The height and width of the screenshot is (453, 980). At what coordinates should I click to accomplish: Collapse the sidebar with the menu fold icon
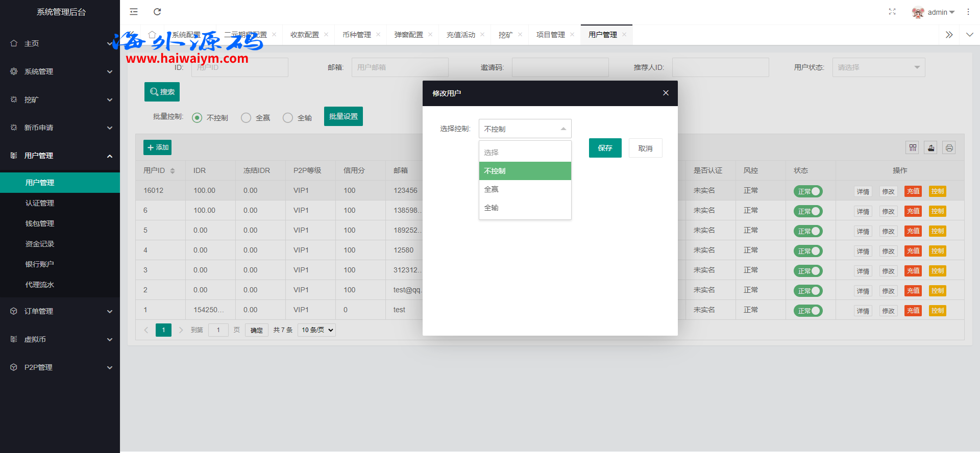[134, 12]
